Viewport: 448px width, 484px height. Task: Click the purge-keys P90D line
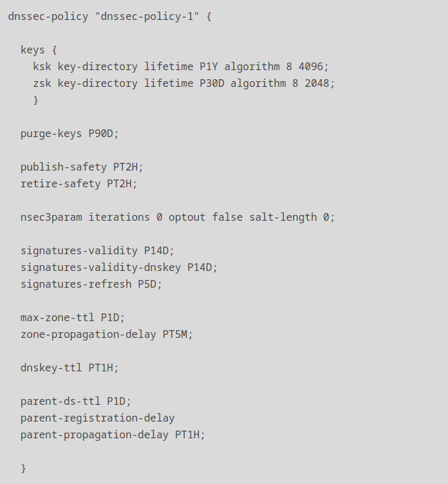[70, 134]
